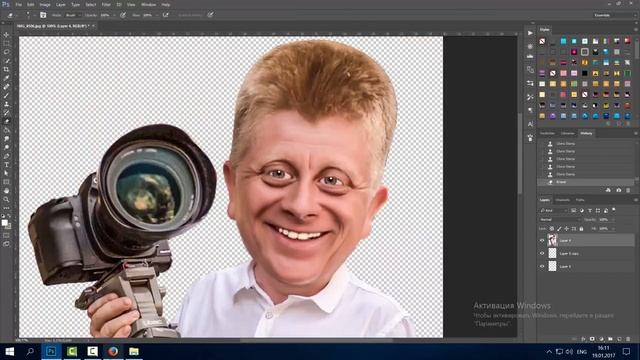Screen dimensions: 640x360
Task: Select the Move tool
Action: (x=6, y=35)
